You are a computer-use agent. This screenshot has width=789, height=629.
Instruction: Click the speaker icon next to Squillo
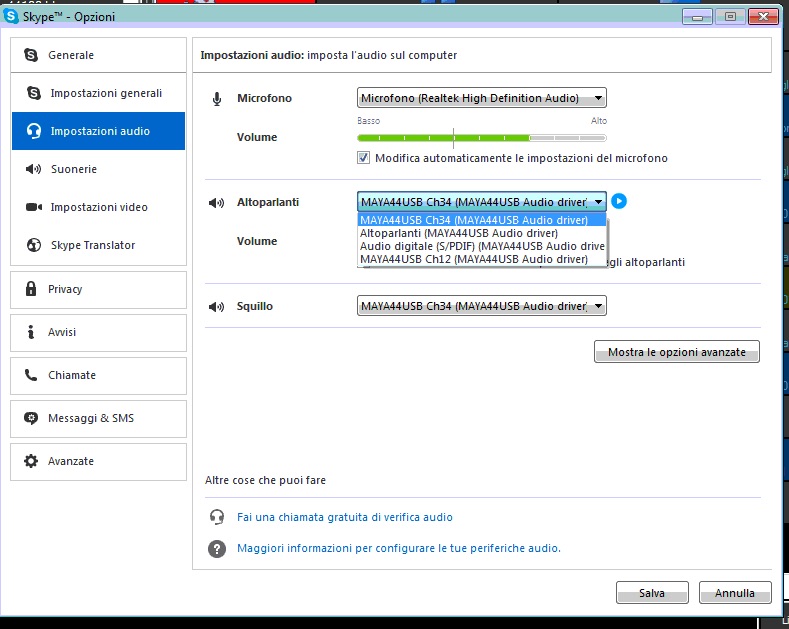pyautogui.click(x=216, y=306)
